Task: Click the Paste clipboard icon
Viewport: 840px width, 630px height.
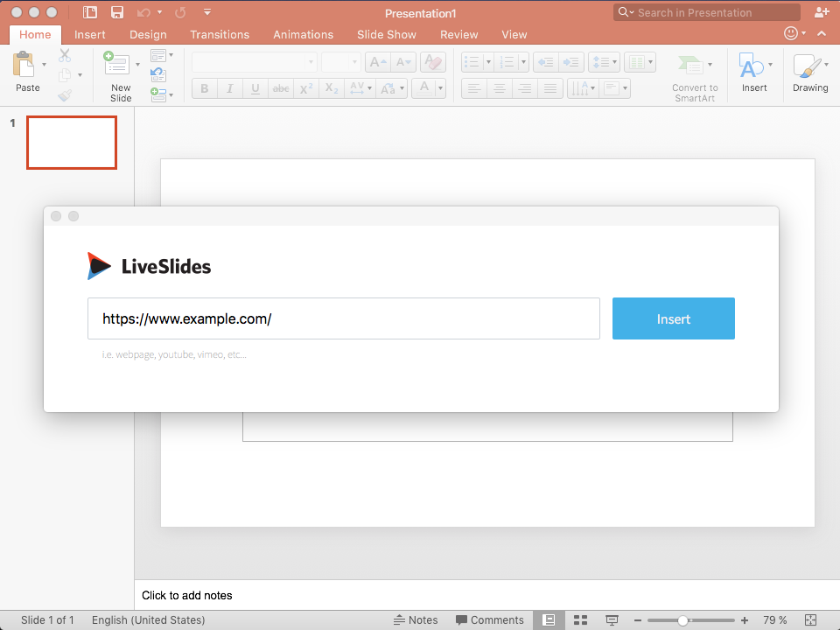Action: pos(24,65)
